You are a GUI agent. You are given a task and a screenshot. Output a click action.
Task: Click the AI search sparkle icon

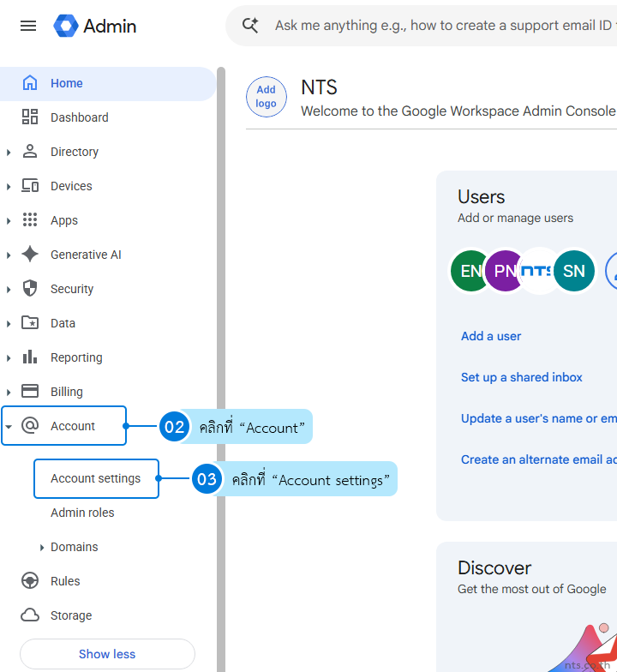click(x=250, y=26)
